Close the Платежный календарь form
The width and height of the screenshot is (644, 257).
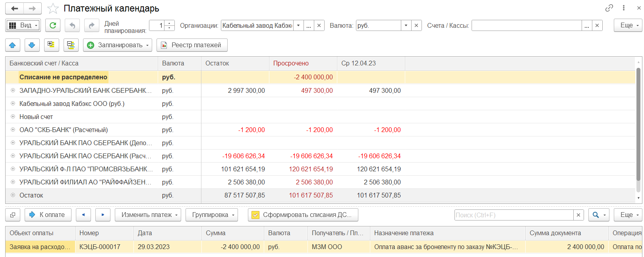click(639, 8)
